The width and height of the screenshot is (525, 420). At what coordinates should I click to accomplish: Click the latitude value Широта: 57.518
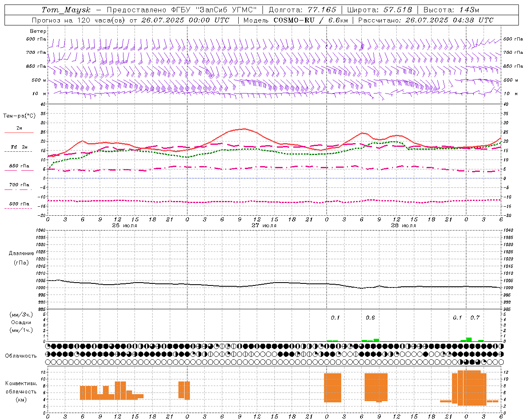pos(380,10)
